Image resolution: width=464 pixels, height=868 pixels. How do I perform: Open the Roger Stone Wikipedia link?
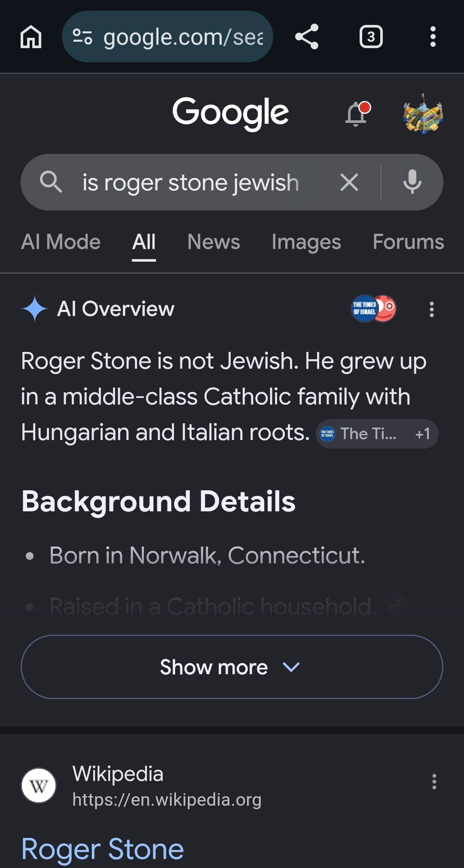point(103,849)
